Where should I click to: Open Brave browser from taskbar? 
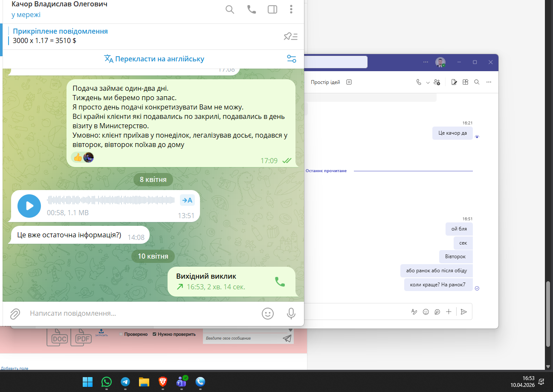(x=163, y=382)
